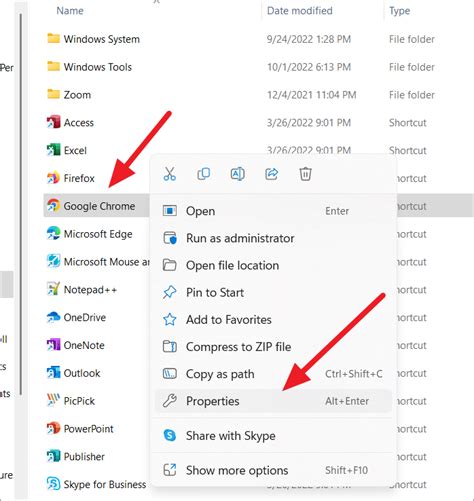Select the 'Windows Tools' file name

98,67
